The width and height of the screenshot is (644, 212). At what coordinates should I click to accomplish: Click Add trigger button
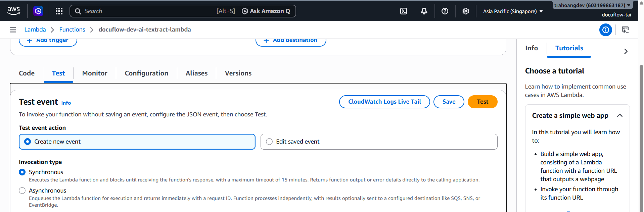pyautogui.click(x=48, y=41)
